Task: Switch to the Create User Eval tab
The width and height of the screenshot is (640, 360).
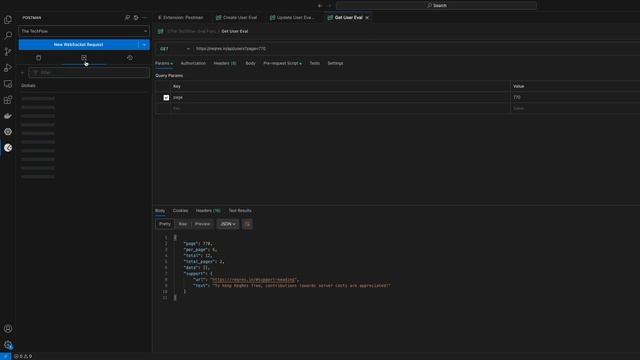Action: [236, 18]
